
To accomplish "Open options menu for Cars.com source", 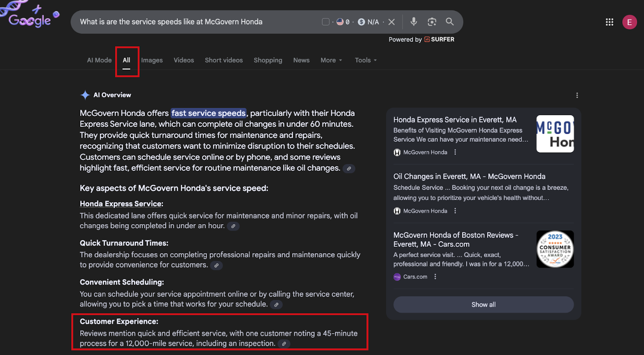I will [x=435, y=277].
